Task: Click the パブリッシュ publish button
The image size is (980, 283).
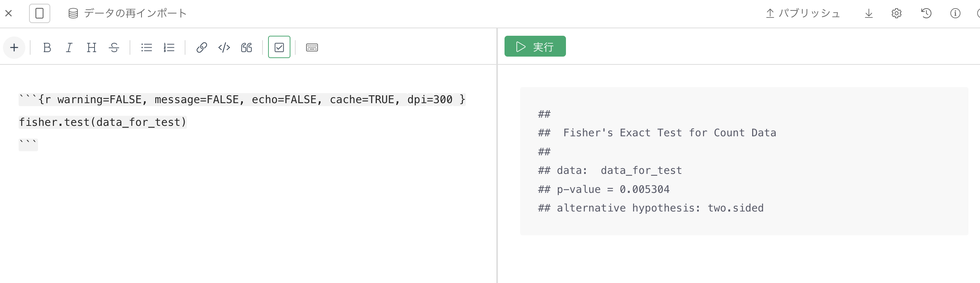Action: coord(802,13)
